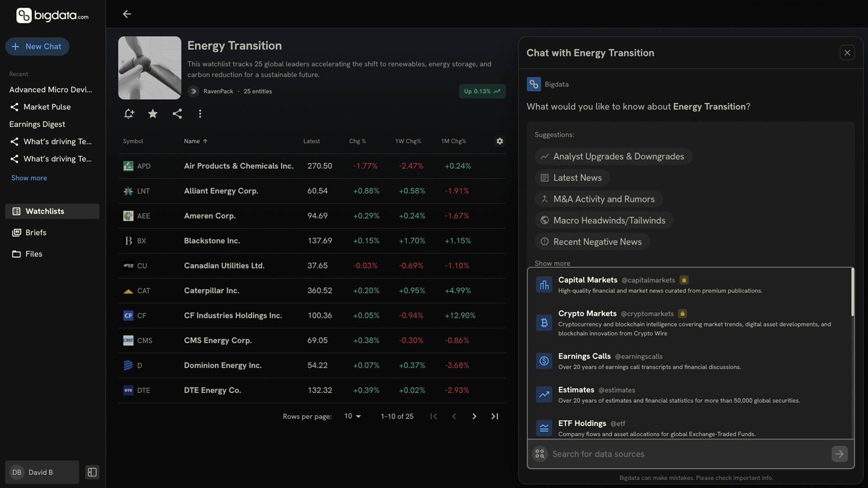Go to the next table page

click(474, 416)
